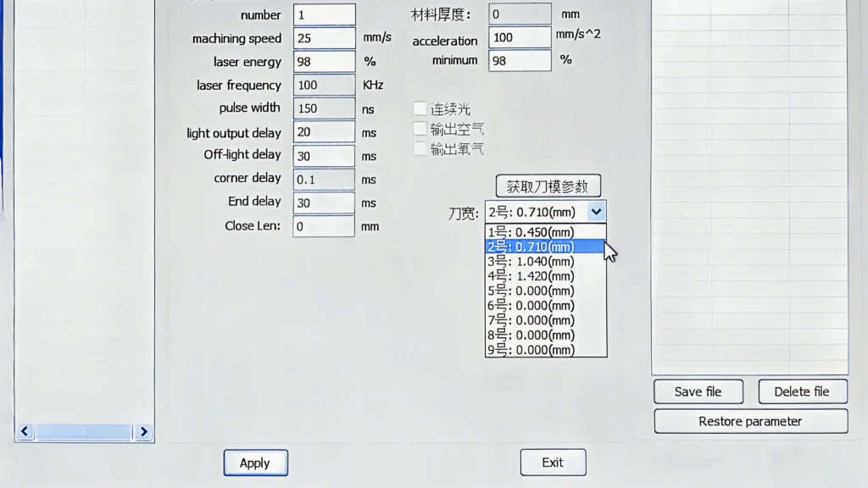Click the End delay field
Screen dimensions: 868x488
pos(324,202)
